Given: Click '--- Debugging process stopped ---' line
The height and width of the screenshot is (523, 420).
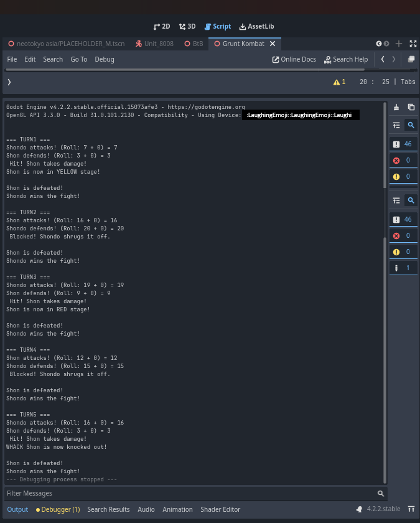Looking at the screenshot, I should [x=62, y=479].
